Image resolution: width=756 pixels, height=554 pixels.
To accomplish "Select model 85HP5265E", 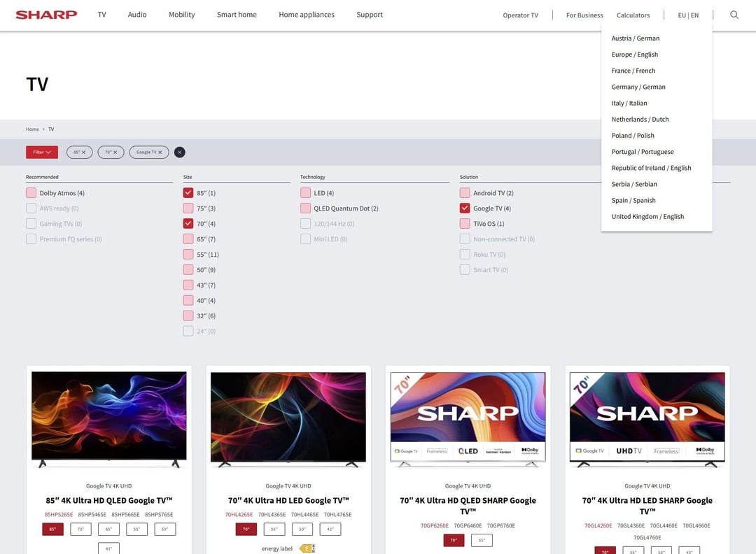I will click(59, 515).
